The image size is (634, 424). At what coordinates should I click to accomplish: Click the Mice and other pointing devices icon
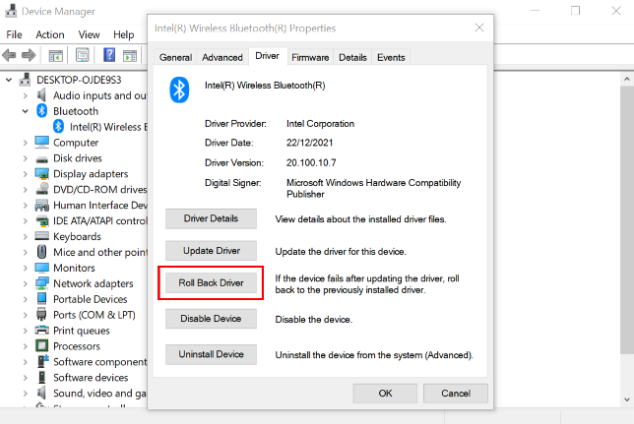click(41, 252)
